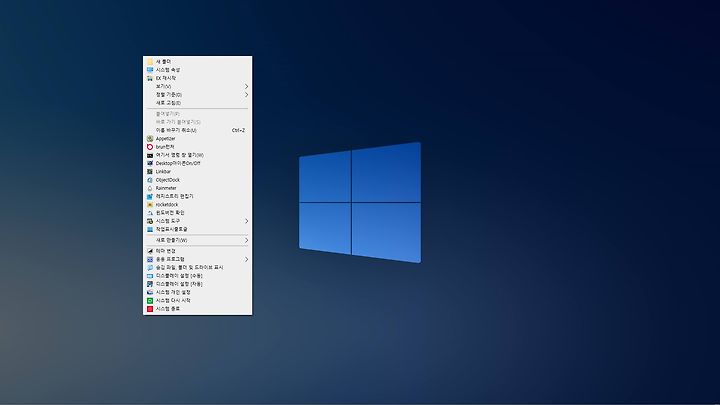Choose 새로 고침(E) from the context menu
Viewport: 720px width, 405px height.
197,103
